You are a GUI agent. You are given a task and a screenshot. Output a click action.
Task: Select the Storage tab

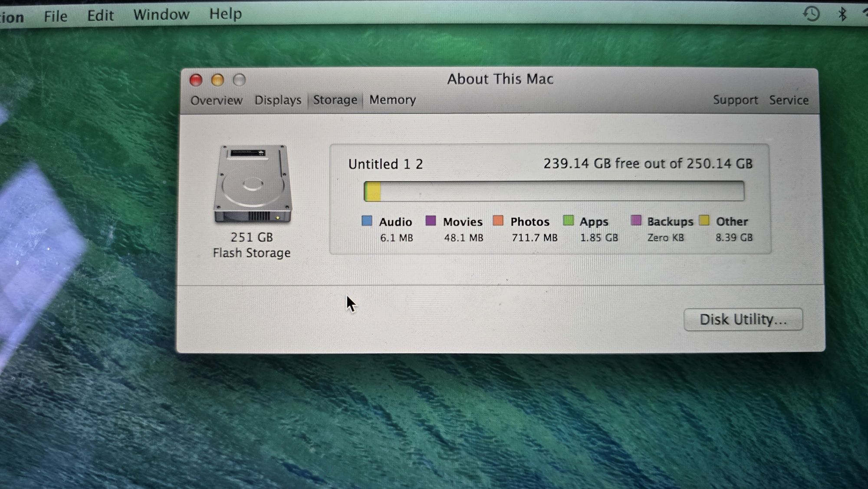(x=335, y=100)
